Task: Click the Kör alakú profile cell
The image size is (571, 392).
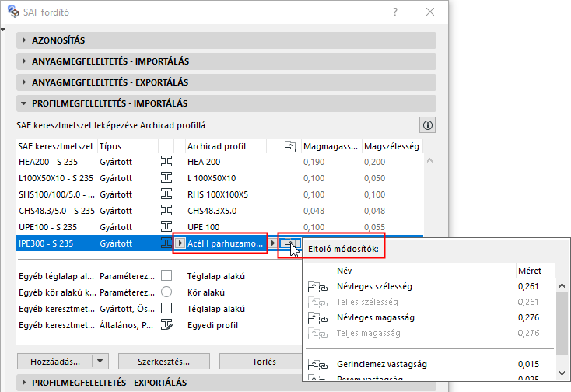Action: pos(205,292)
